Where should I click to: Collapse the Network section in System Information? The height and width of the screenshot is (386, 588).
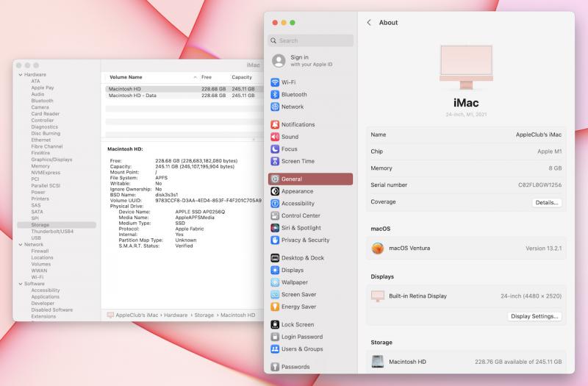click(21, 245)
